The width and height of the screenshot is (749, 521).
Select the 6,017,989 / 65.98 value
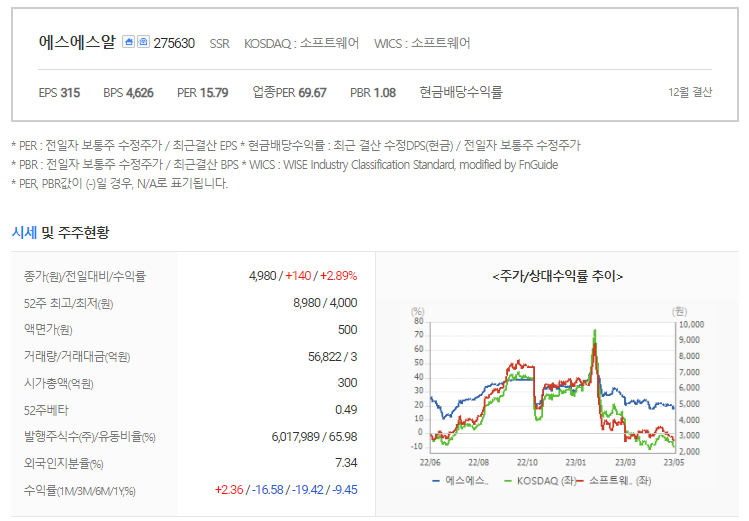click(314, 436)
